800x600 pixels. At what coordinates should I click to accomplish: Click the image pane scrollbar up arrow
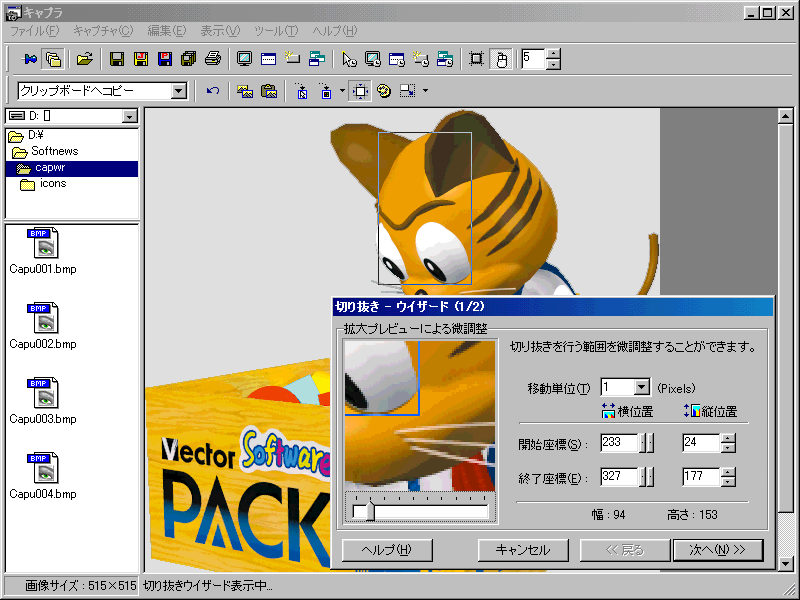click(x=785, y=116)
